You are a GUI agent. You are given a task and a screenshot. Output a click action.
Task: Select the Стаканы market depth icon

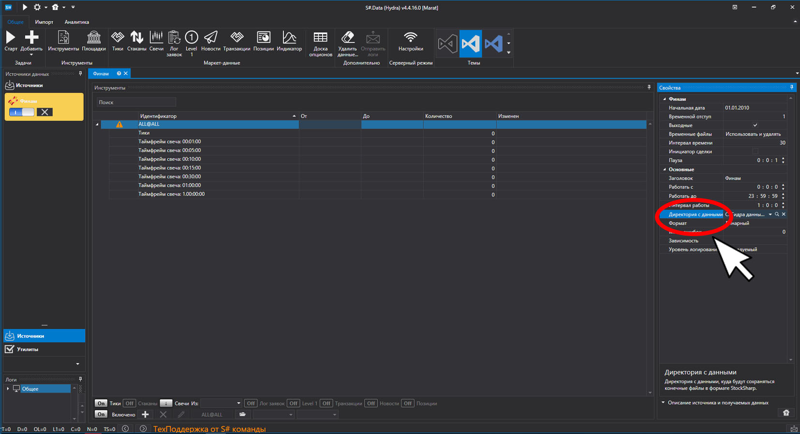[x=137, y=38]
